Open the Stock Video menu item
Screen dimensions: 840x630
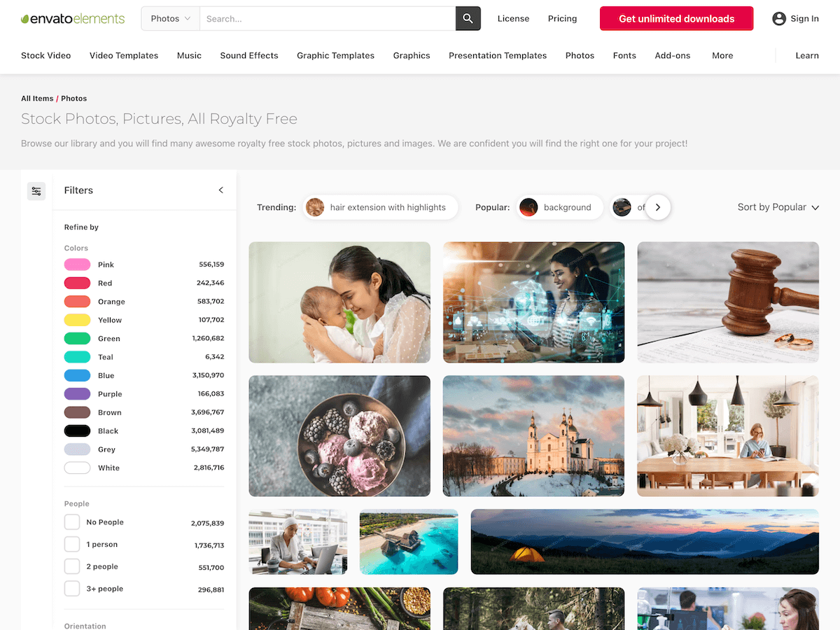coord(46,55)
